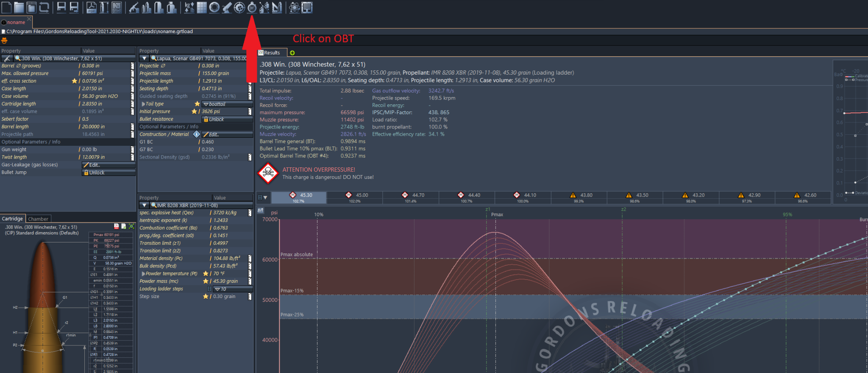Click on the OBT stopwatch icon

(x=252, y=7)
